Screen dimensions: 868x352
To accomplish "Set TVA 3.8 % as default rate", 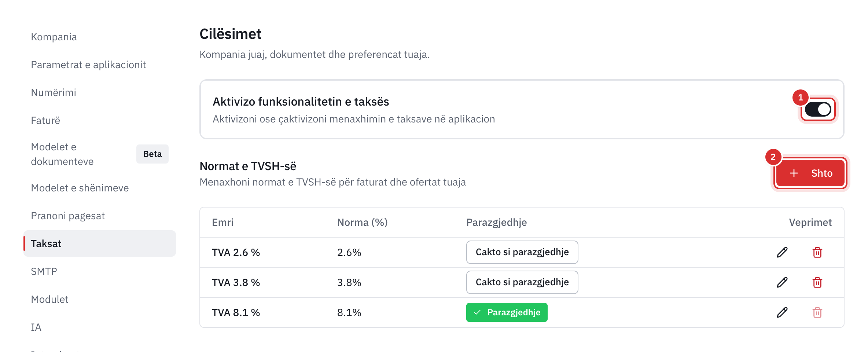I will coord(522,282).
